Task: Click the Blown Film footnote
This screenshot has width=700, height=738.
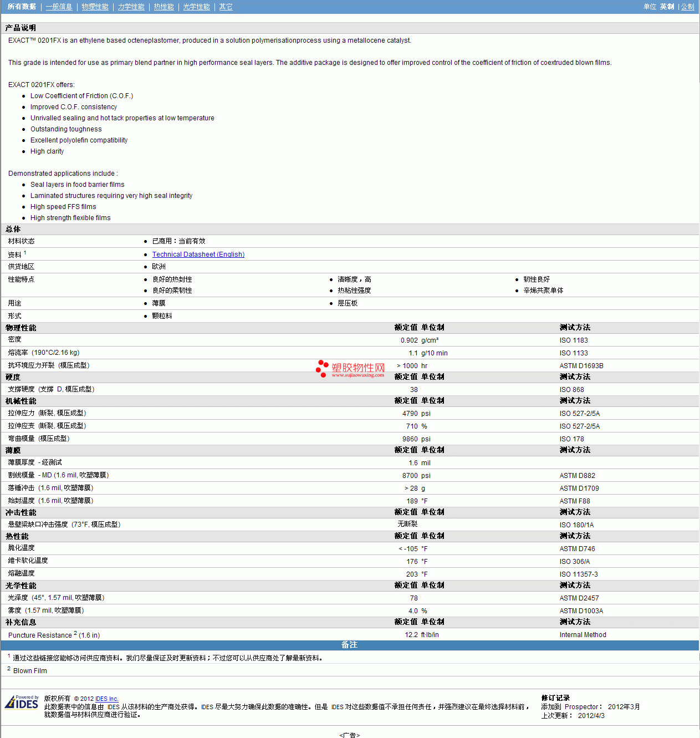Action: (30, 671)
